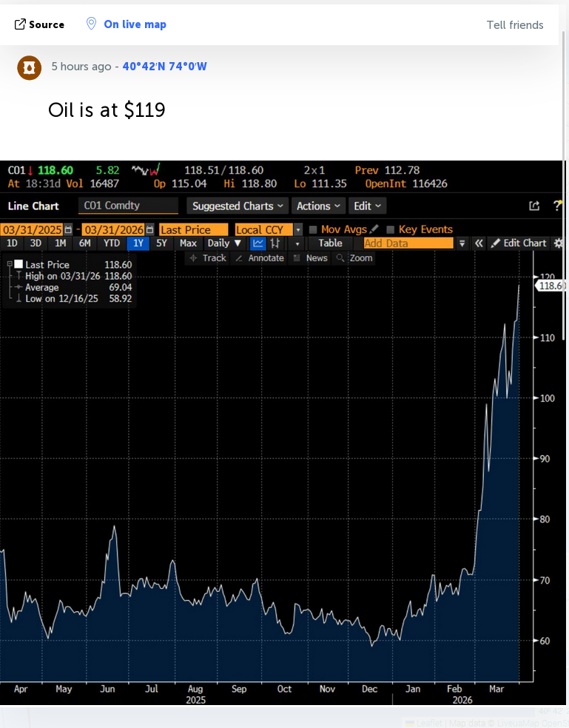Toggle the Last Price legend checkbox

(x=18, y=264)
